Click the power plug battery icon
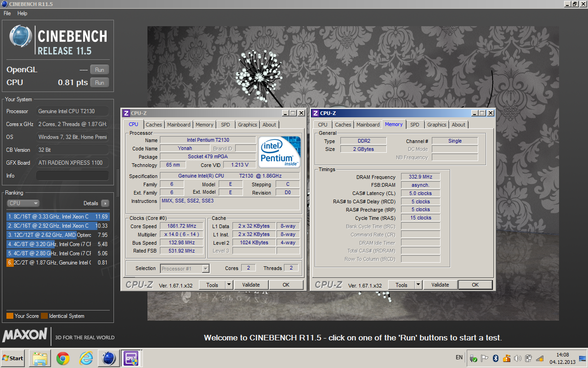Viewport: 588px width, 368px height. point(529,358)
